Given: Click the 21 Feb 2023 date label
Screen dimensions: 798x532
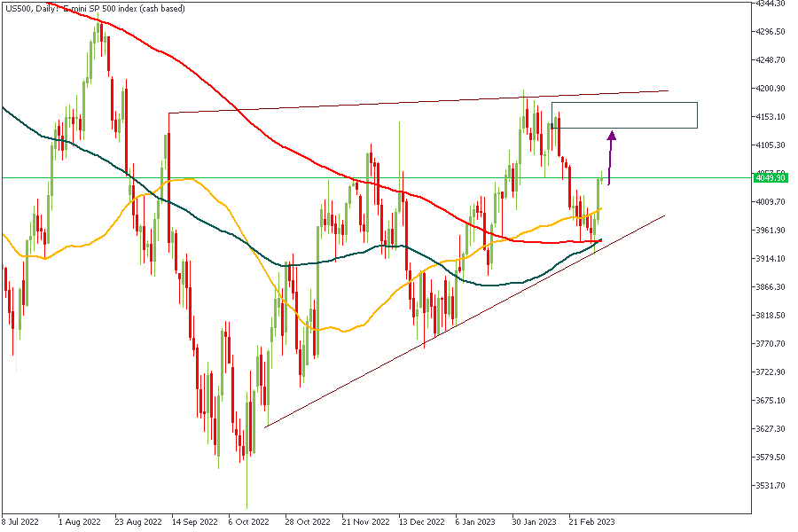Looking at the screenshot, I should pos(593,521).
